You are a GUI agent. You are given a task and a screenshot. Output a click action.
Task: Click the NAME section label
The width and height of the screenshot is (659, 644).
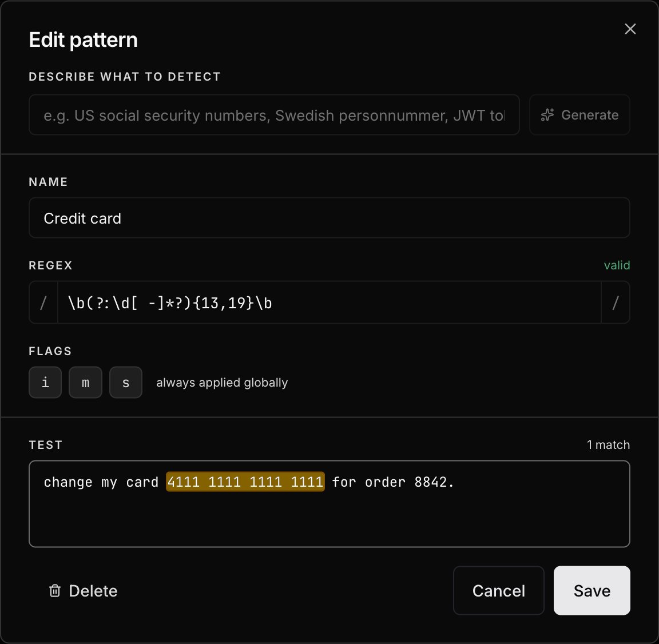tap(48, 182)
